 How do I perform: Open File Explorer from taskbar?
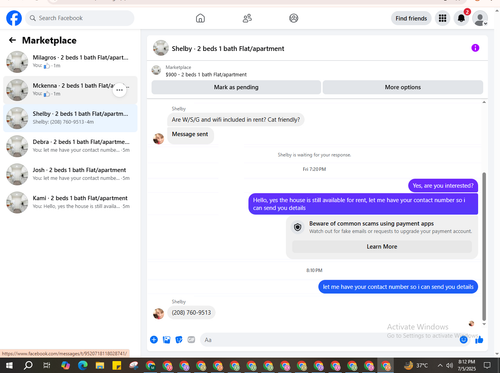click(100, 365)
